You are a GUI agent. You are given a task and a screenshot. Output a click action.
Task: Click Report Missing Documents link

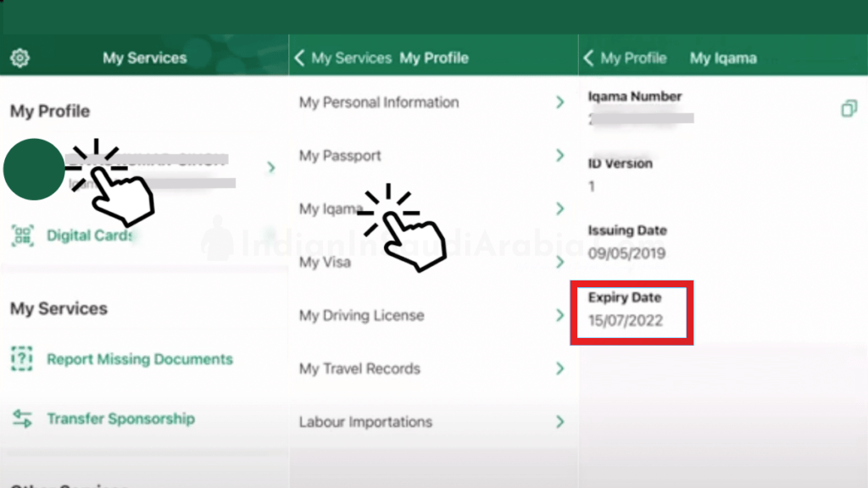click(140, 359)
